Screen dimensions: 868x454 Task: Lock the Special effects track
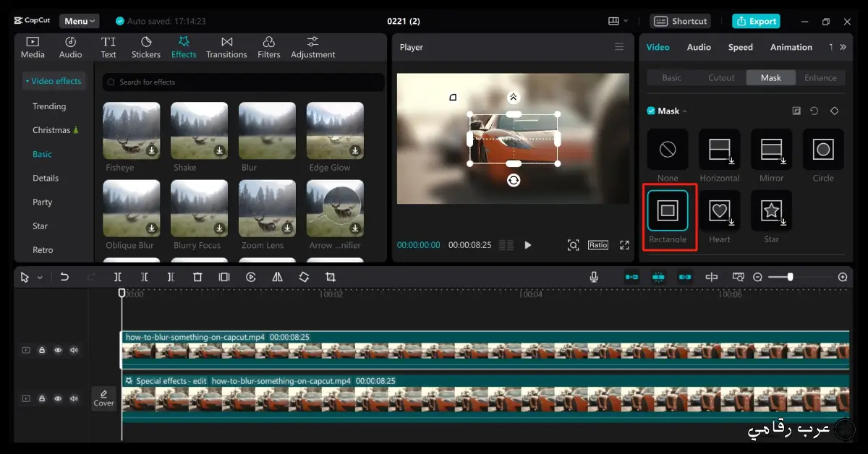[42, 398]
